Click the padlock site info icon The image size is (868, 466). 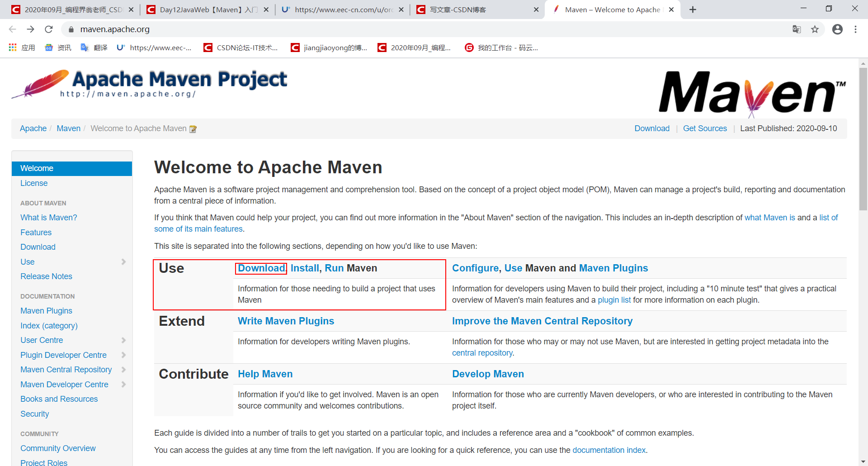click(71, 29)
